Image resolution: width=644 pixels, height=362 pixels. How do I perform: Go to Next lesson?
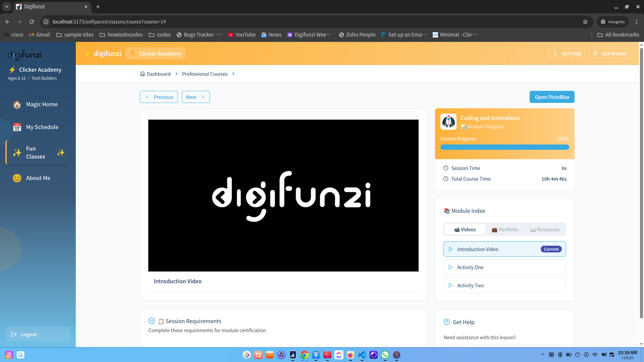click(196, 97)
